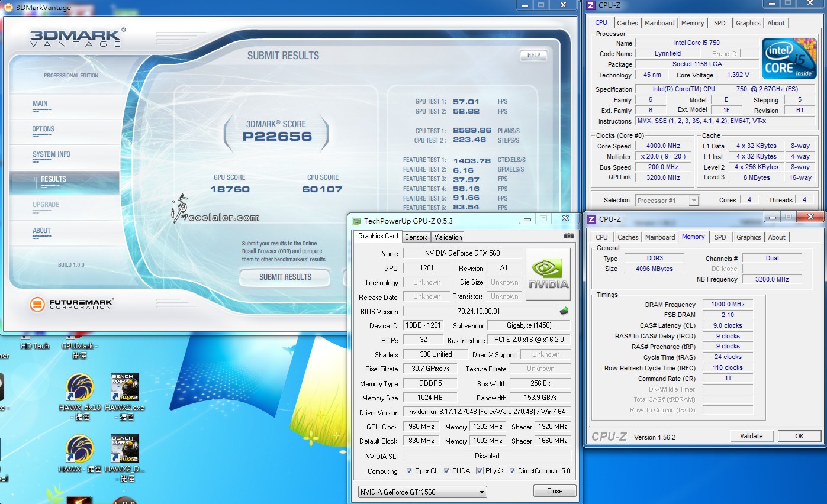Click the title icon of the CPU-Z processor window

[x=591, y=6]
